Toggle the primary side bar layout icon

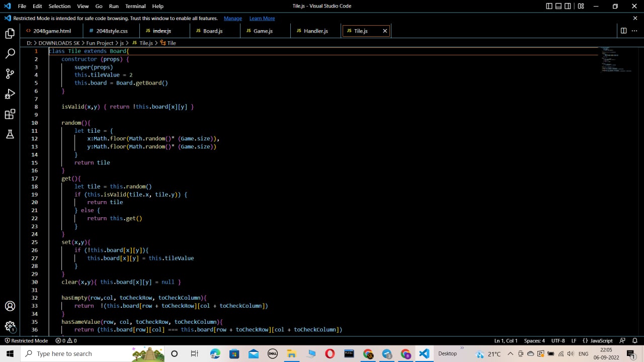(549, 6)
